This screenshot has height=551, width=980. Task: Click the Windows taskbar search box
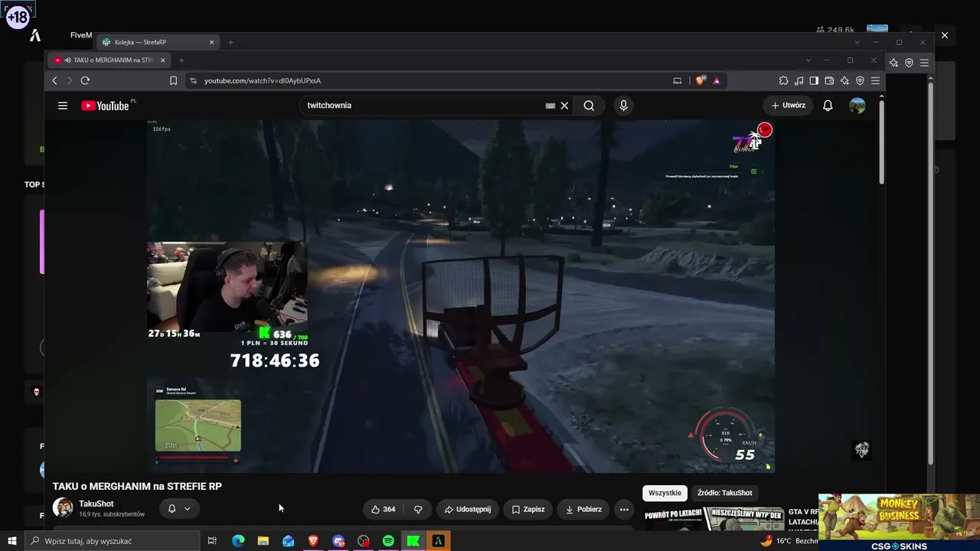[x=113, y=541]
